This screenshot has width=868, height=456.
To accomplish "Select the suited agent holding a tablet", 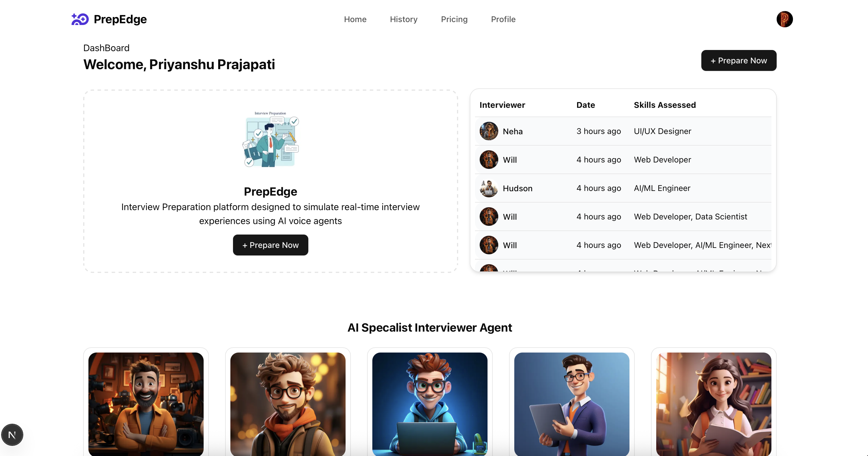I will (572, 404).
